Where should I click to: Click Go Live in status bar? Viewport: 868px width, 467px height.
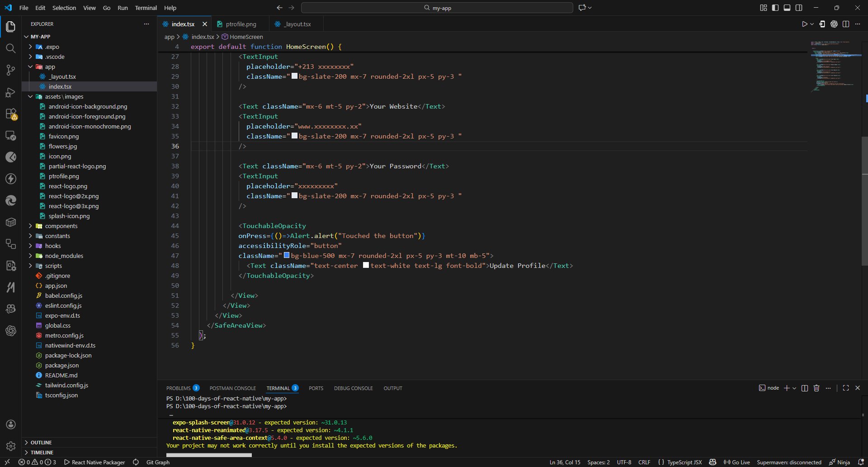[736, 462]
